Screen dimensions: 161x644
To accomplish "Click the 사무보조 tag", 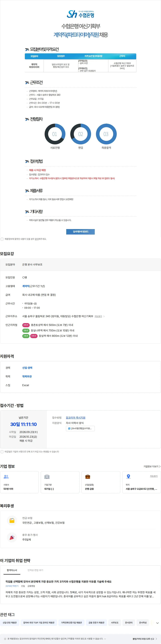I will [x=115, y=623].
